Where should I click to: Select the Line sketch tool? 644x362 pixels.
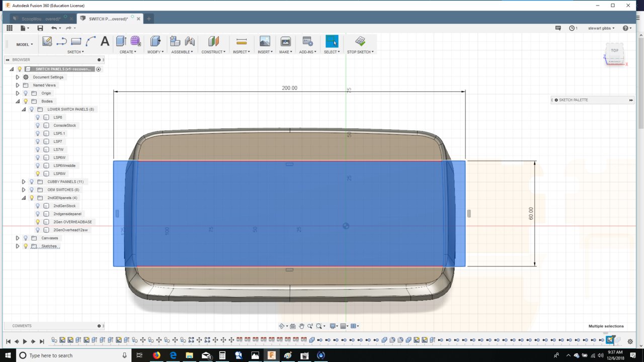(61, 41)
